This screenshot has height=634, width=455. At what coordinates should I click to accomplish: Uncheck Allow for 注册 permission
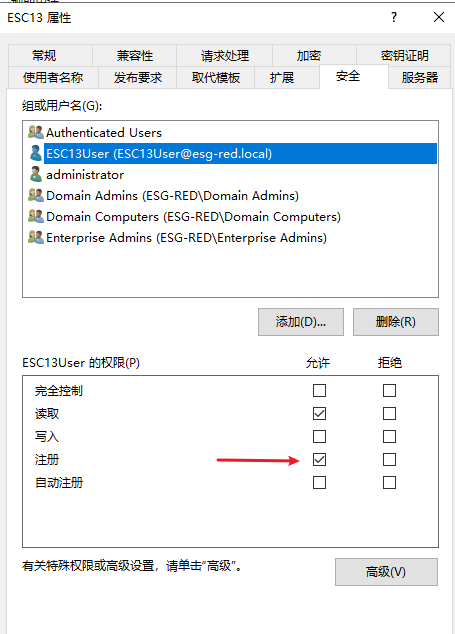click(x=319, y=459)
